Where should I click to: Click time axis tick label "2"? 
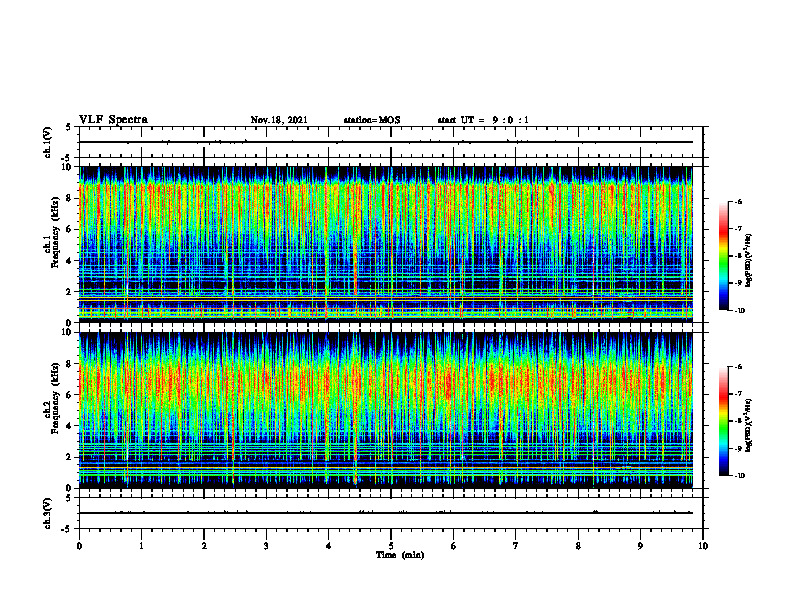click(x=204, y=546)
